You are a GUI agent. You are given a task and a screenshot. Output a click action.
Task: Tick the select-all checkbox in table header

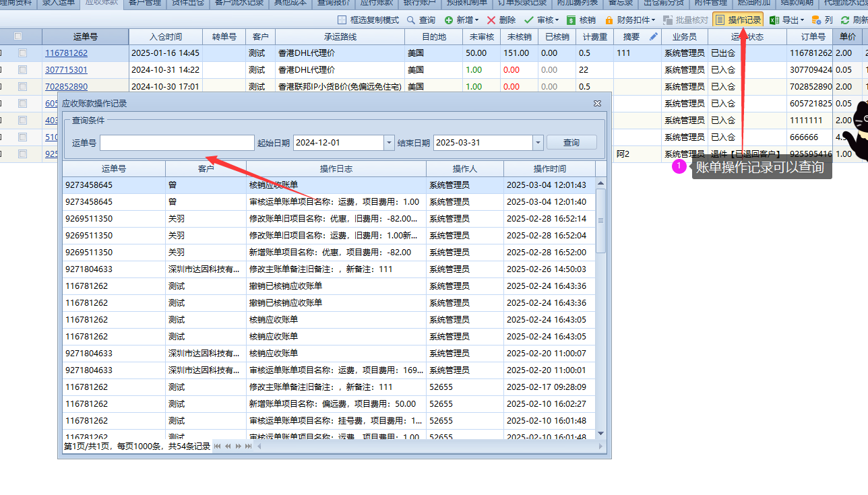coord(18,36)
